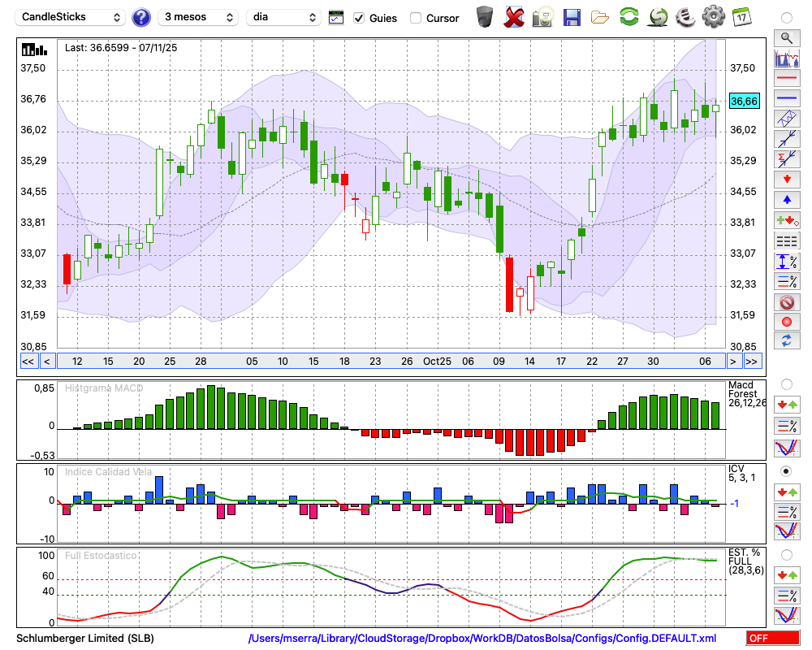Select the ICV panel radio button

787,471
